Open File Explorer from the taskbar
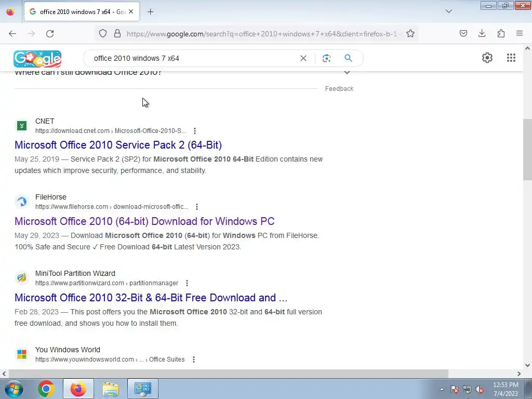This screenshot has width=532, height=399. point(111,389)
